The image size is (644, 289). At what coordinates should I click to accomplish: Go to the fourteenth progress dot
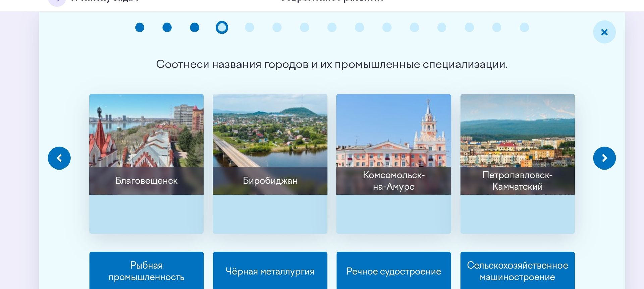tap(497, 28)
